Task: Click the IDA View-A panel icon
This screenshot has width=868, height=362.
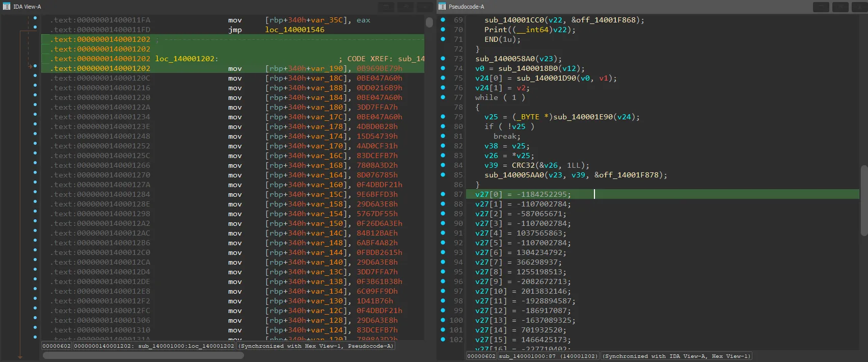Action: [x=6, y=7]
